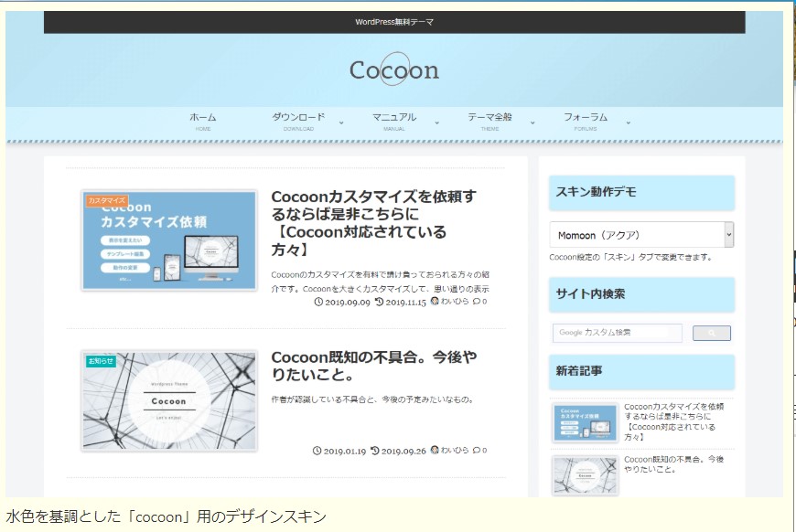Click the 水色を基調とした caption text
This screenshot has width=796, height=532.
pyautogui.click(x=166, y=516)
